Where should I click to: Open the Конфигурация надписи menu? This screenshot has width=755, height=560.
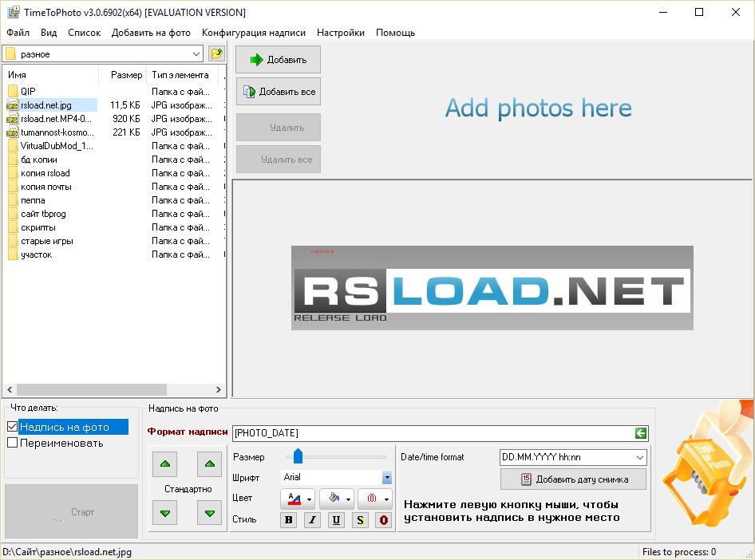pyautogui.click(x=253, y=32)
